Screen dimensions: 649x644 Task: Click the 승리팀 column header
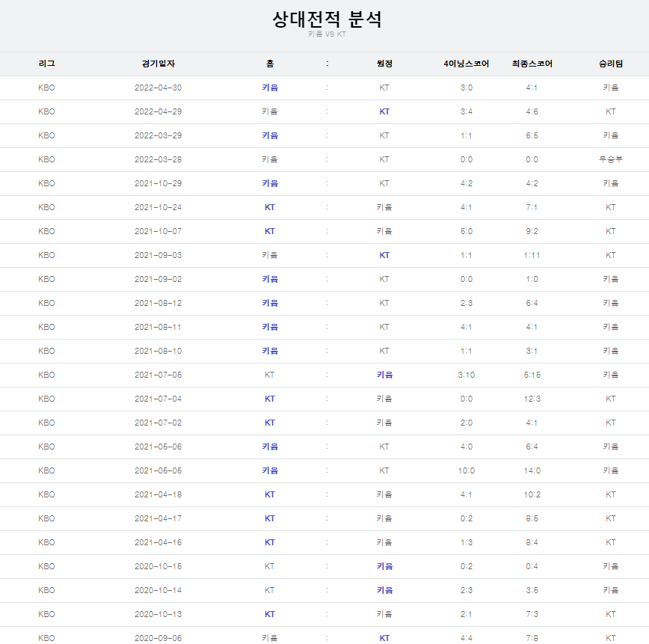(x=611, y=64)
